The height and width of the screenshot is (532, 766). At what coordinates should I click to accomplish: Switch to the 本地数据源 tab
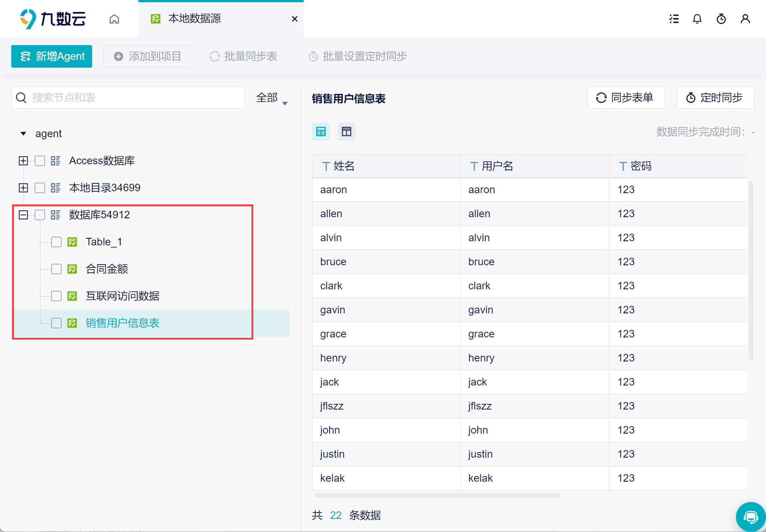pyautogui.click(x=195, y=19)
